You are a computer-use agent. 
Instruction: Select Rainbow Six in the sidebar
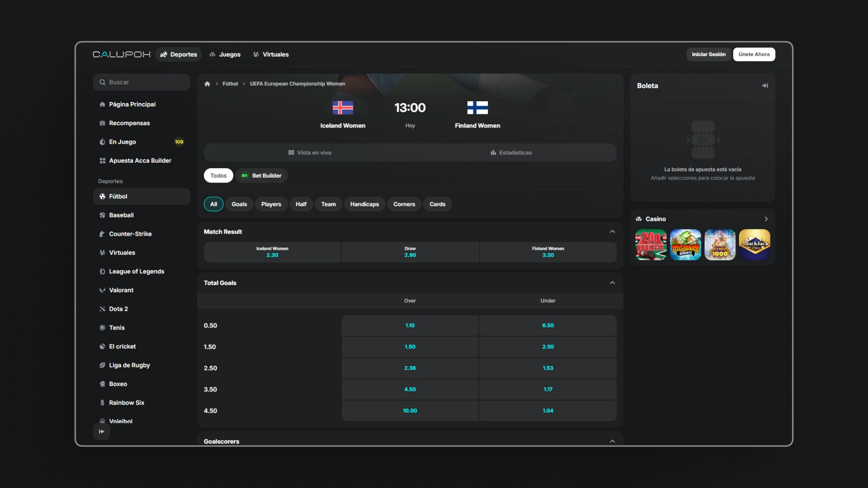click(x=142, y=403)
